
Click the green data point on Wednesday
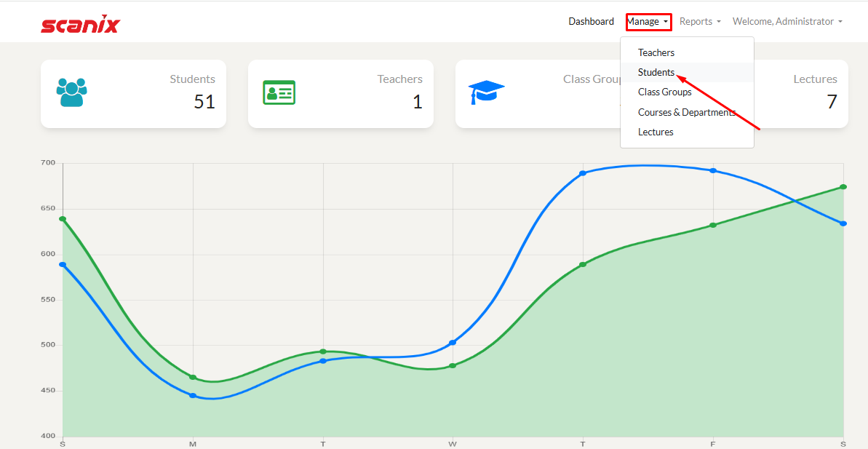[x=453, y=365]
